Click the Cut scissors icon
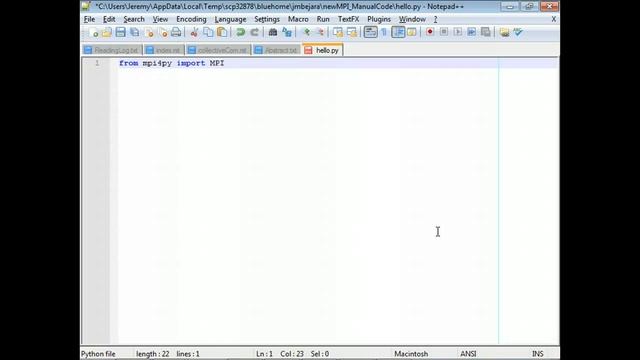The width and height of the screenshot is (640, 360). 194,32
